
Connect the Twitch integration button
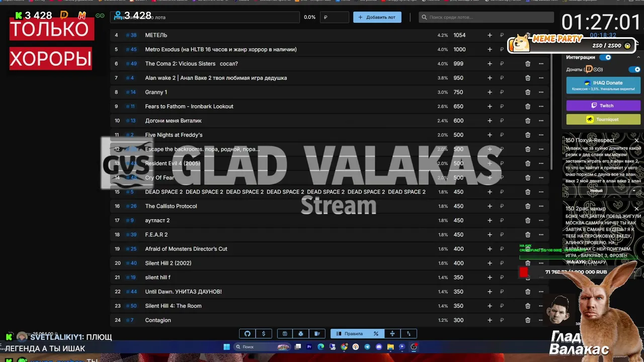point(603,106)
